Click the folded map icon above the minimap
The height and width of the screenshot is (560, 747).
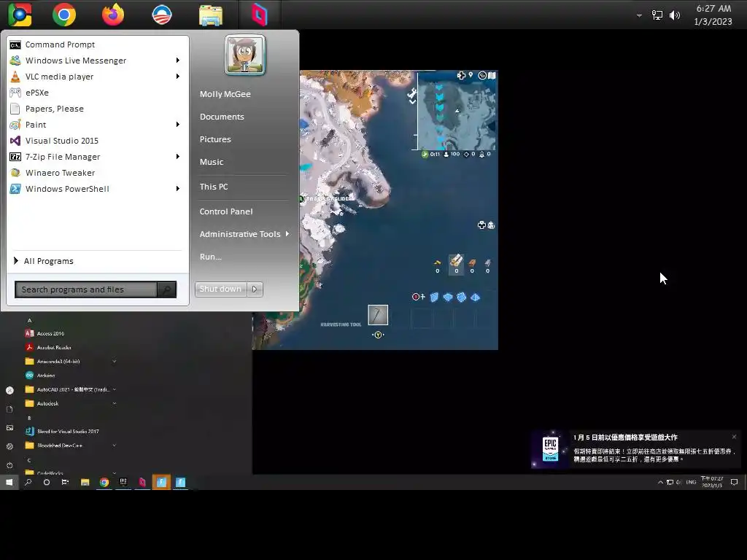click(x=492, y=75)
